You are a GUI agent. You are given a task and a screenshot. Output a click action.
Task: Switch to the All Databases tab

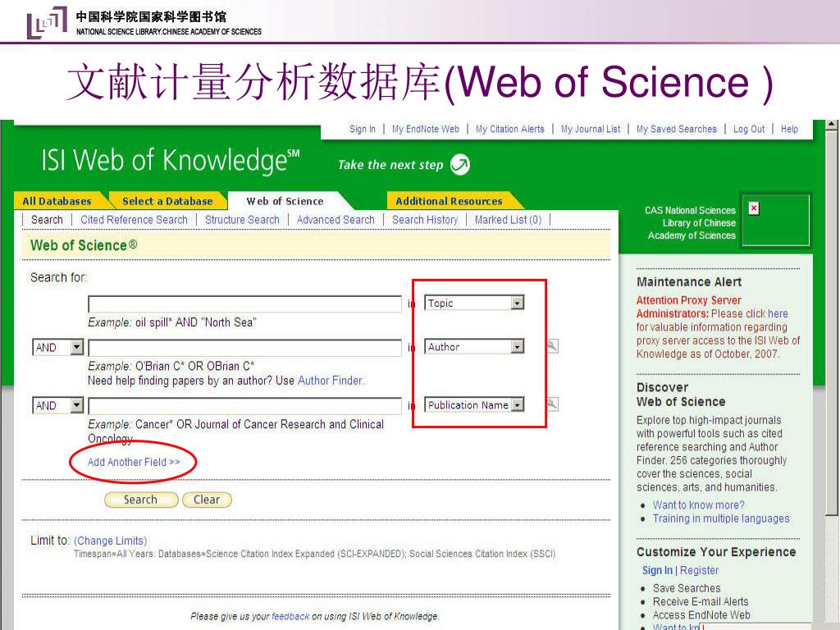(x=57, y=202)
